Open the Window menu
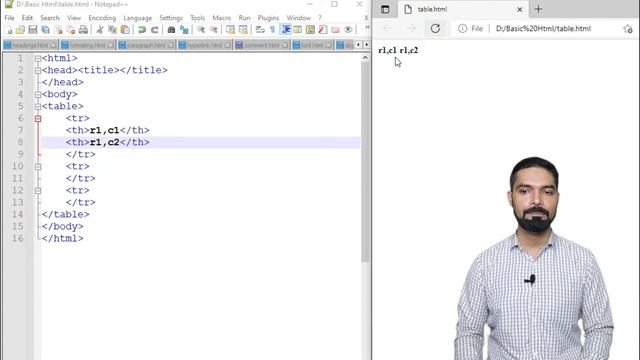640x360 pixels. pos(298,18)
